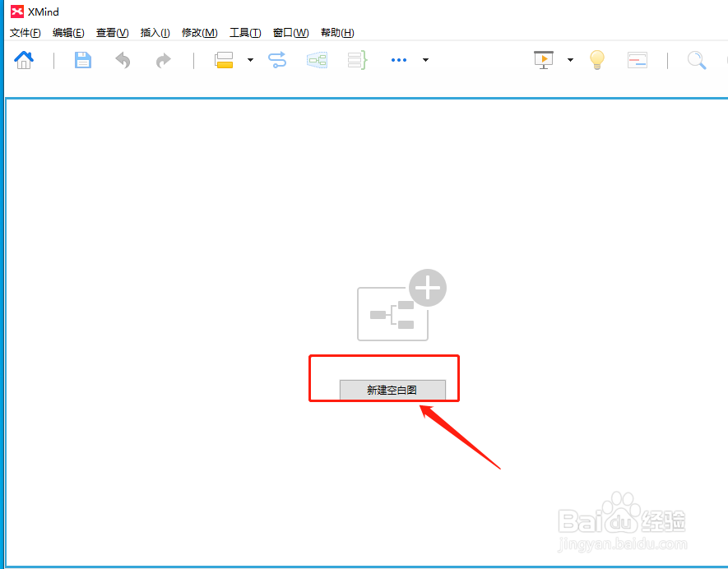Click the three-dots more icon
This screenshot has width=728, height=569.
pyautogui.click(x=399, y=60)
